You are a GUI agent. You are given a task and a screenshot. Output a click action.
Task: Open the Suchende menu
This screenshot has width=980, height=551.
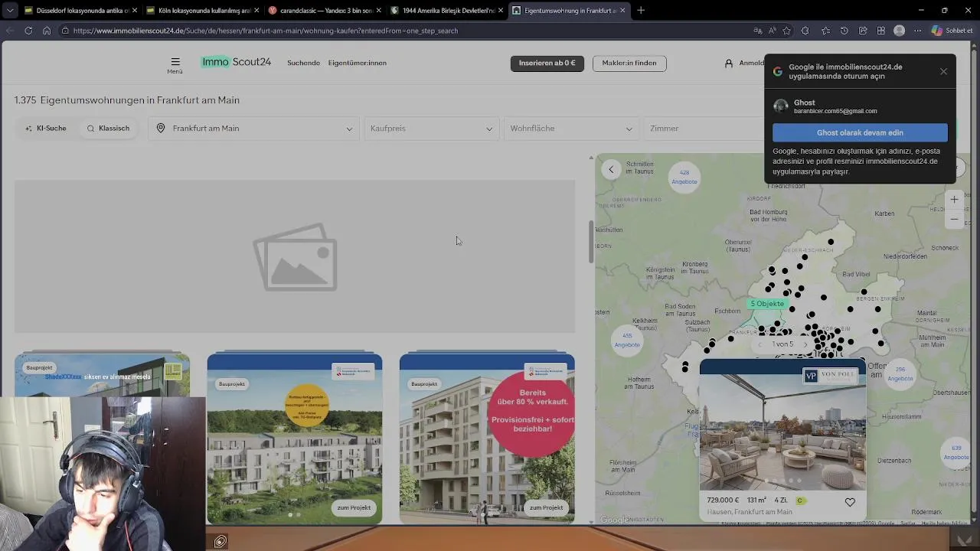point(303,63)
